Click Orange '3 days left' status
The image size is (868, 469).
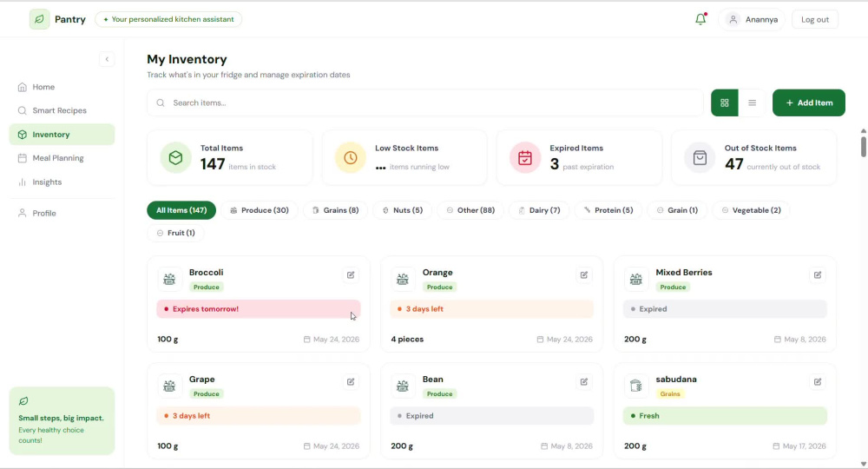click(491, 309)
